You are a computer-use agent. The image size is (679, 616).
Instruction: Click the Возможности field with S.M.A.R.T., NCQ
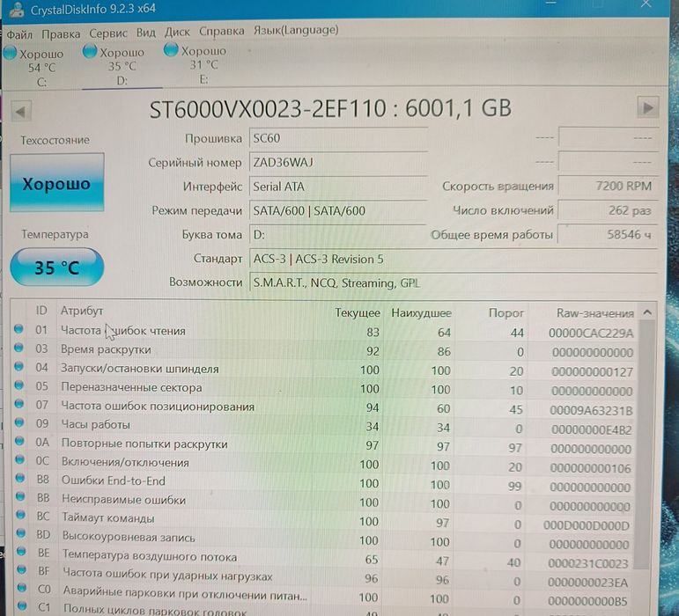[x=454, y=283]
